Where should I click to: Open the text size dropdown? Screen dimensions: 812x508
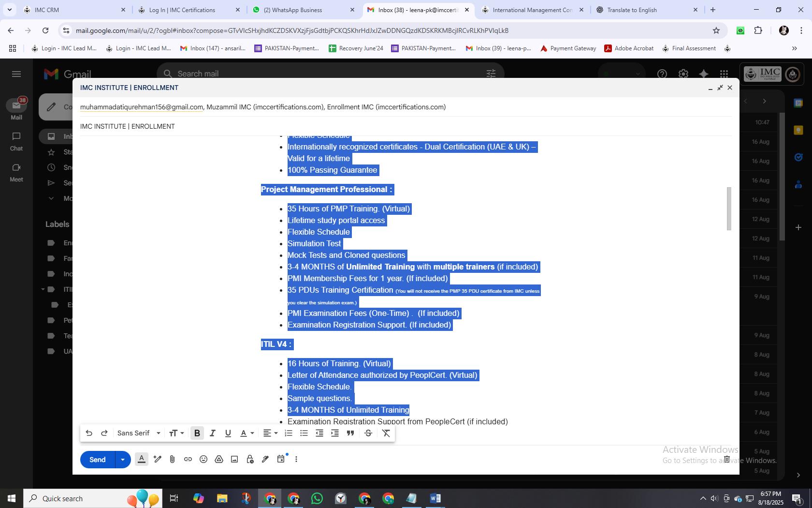pos(176,433)
